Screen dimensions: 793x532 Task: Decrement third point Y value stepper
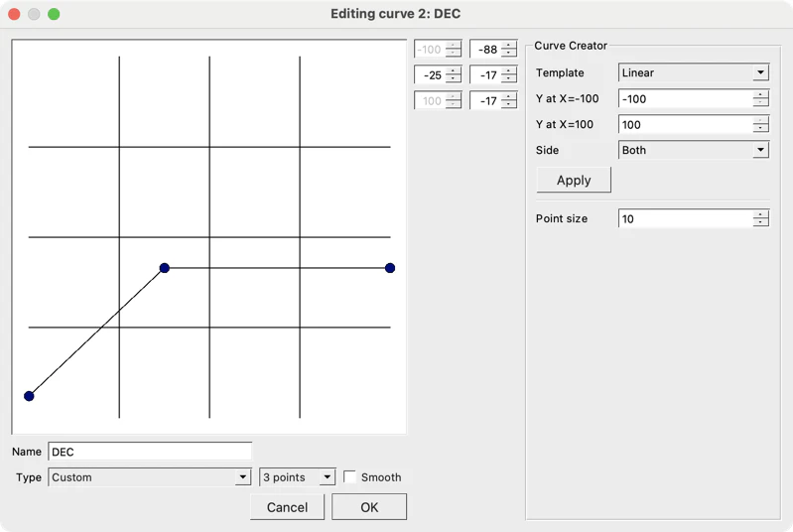(509, 104)
